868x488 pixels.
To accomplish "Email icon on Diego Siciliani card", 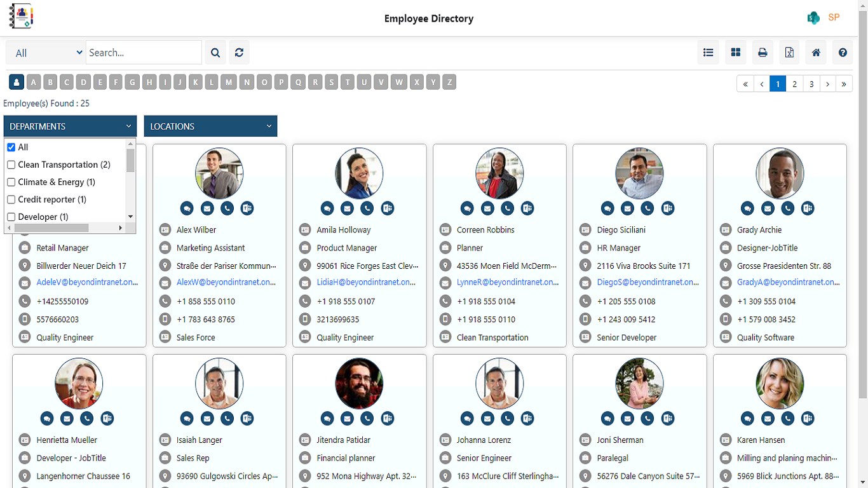I will (628, 208).
